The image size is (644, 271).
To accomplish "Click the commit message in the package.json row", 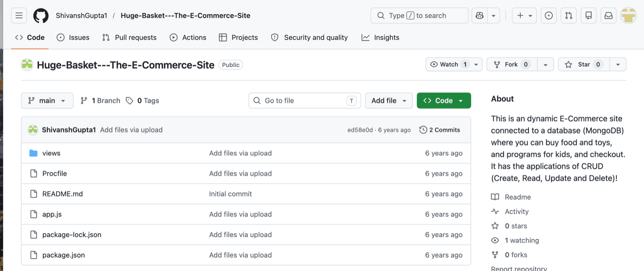I will click(x=241, y=255).
